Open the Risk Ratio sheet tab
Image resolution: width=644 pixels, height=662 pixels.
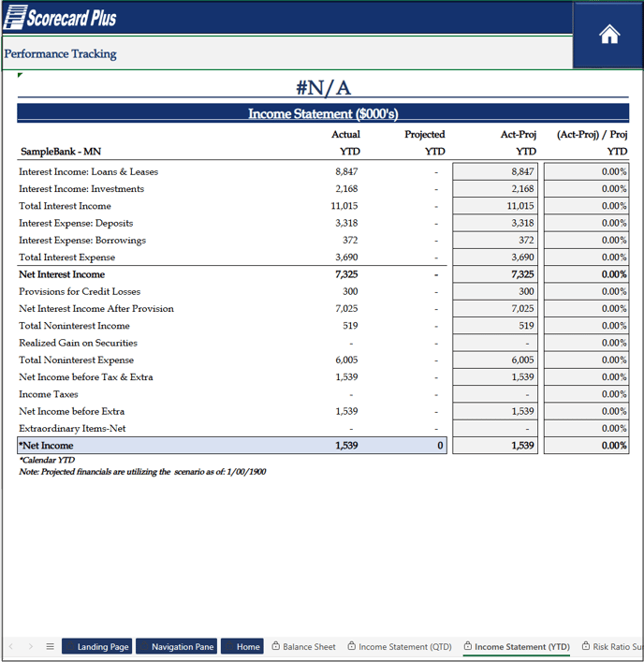pyautogui.click(x=612, y=646)
